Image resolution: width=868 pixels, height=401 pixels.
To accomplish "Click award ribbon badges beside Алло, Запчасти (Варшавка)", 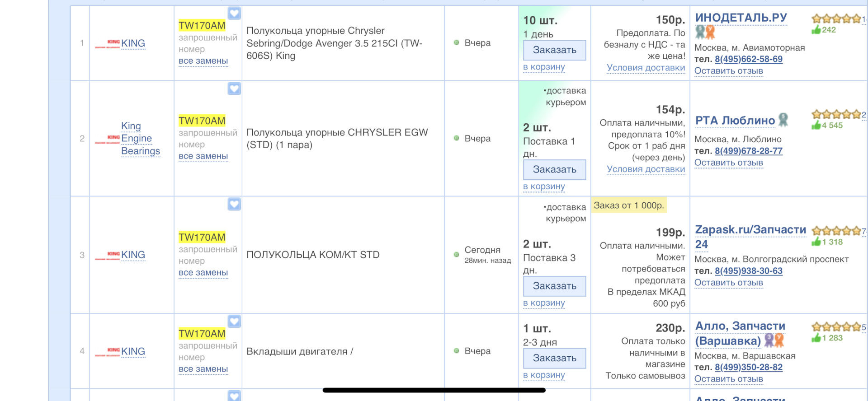I will coord(774,340).
